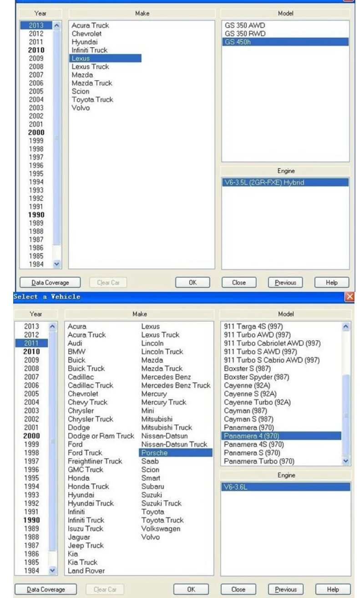Click Previous in the Porsche Panamera dialog
364x598 pixels.
tap(285, 589)
